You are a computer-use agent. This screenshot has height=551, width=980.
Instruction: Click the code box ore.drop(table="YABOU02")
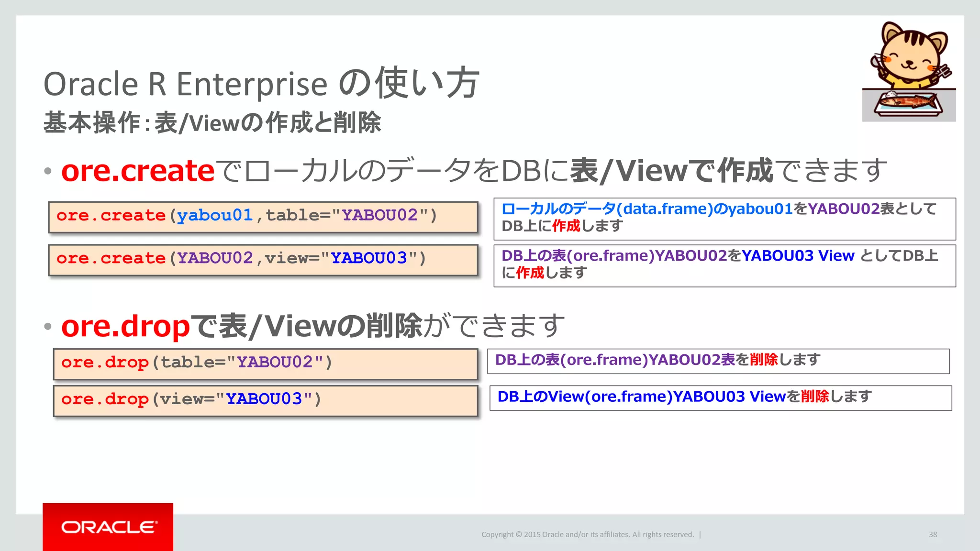(x=266, y=364)
